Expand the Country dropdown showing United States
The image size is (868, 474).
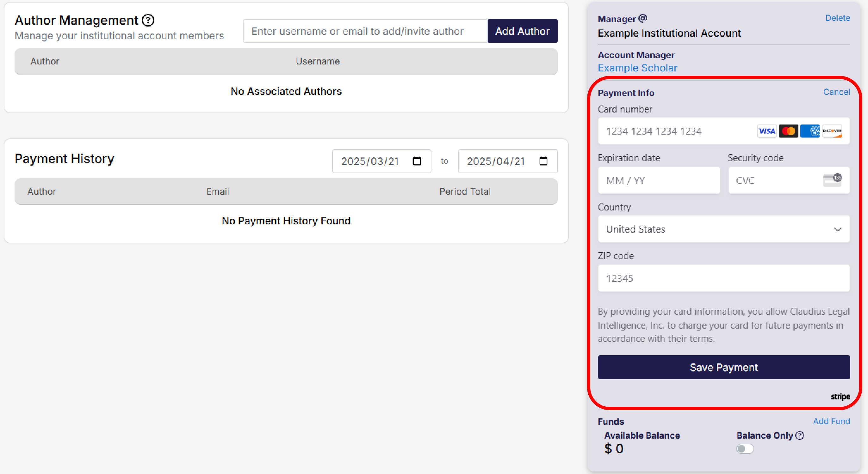pos(723,229)
